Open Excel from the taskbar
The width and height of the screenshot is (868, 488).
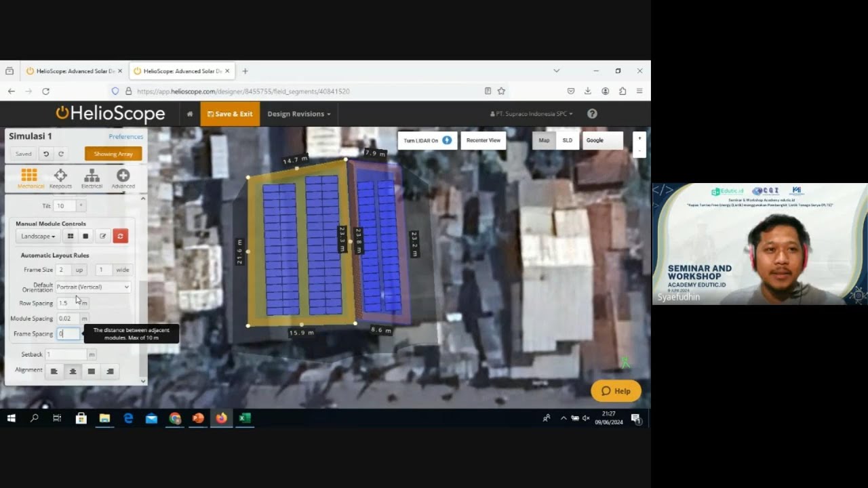(x=245, y=418)
